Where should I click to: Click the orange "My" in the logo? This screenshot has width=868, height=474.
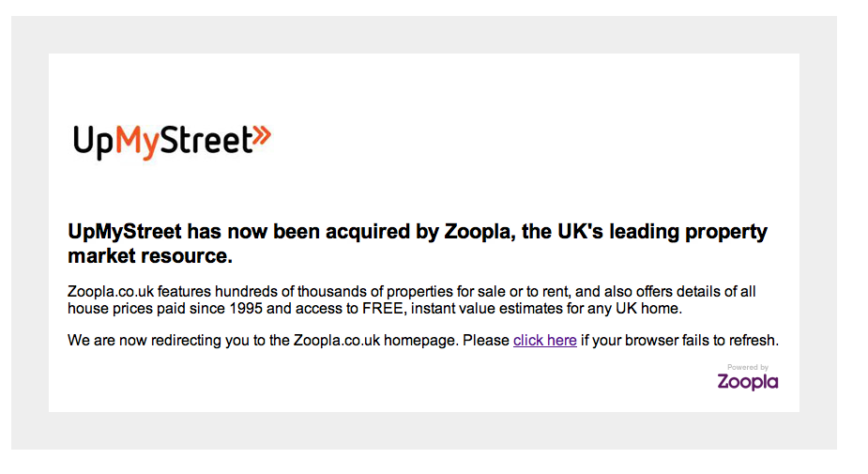138,144
